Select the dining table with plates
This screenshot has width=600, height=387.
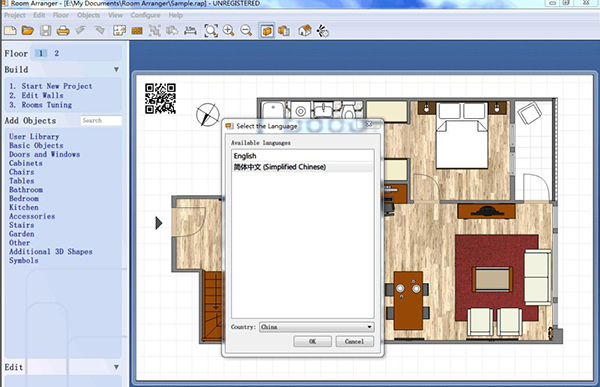[409, 300]
